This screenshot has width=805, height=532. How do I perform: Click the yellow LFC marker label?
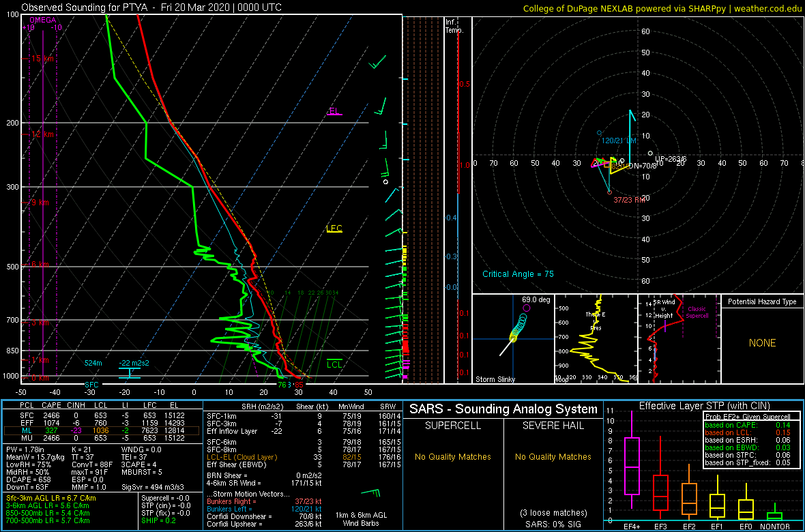[x=334, y=228]
